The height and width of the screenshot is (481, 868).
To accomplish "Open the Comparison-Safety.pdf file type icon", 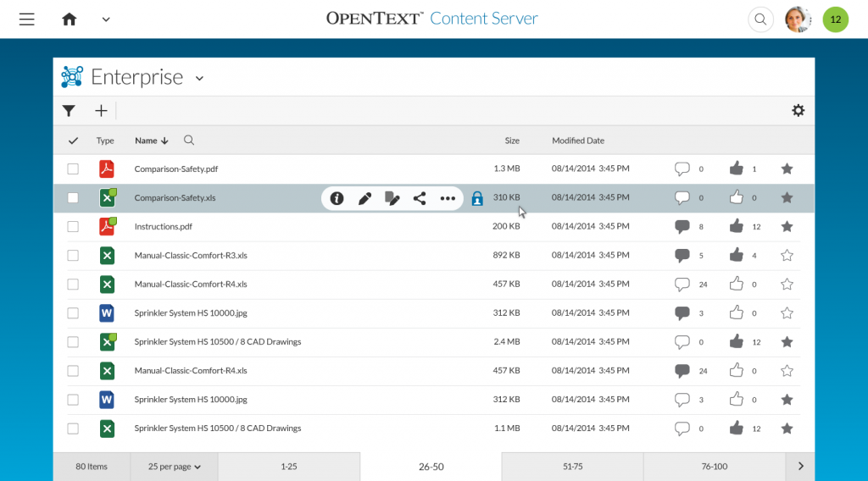I will [107, 169].
